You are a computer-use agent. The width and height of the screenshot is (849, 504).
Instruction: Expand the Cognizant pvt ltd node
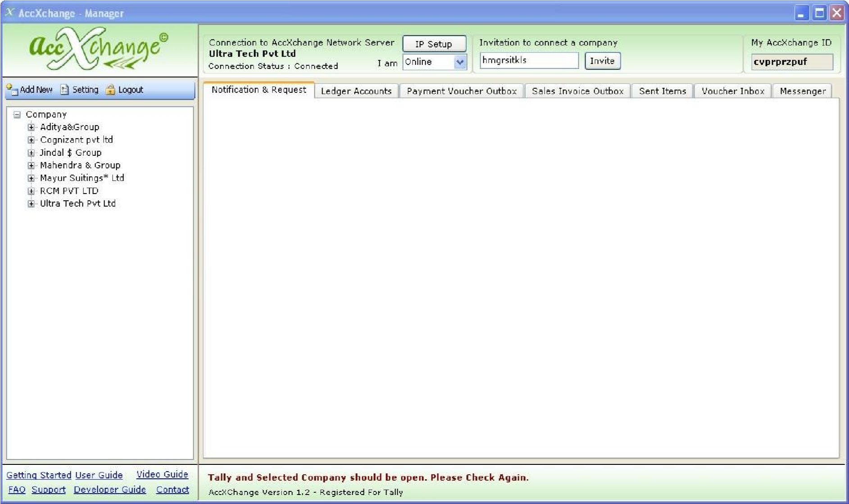click(x=31, y=140)
